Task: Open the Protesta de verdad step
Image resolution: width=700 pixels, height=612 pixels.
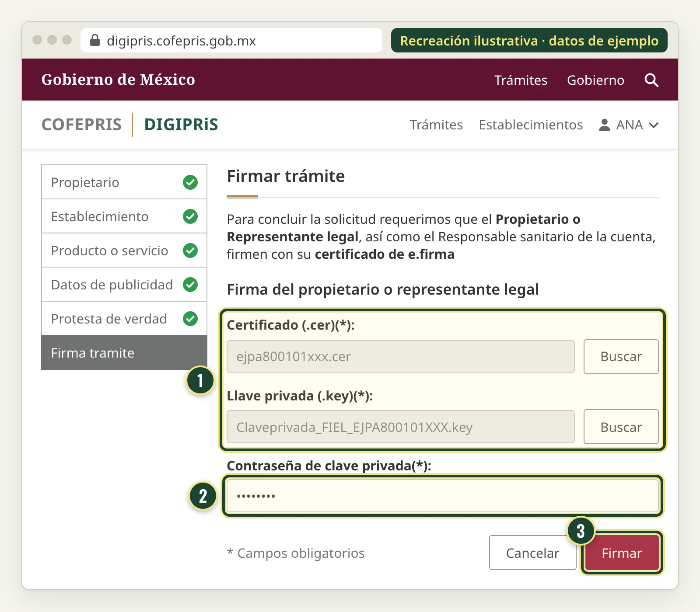Action: [124, 319]
